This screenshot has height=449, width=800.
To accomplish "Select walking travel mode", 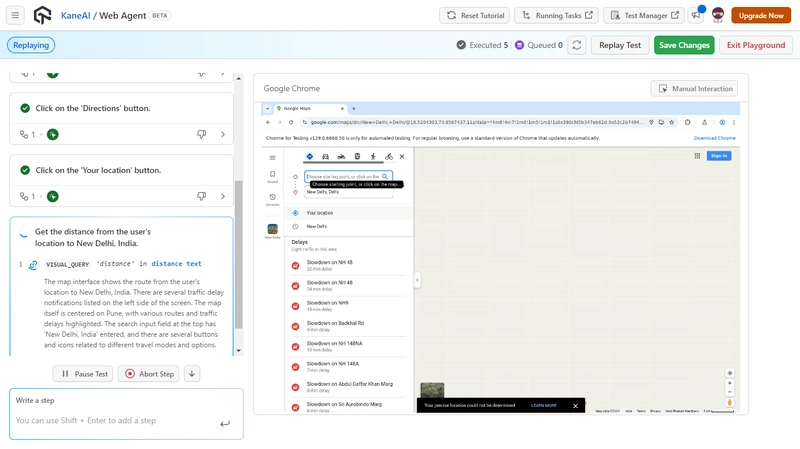I will [x=373, y=157].
